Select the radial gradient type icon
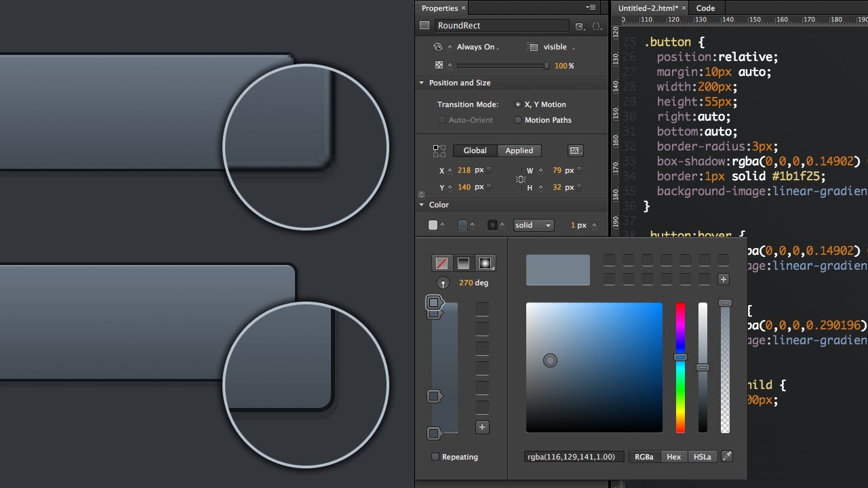 click(486, 263)
